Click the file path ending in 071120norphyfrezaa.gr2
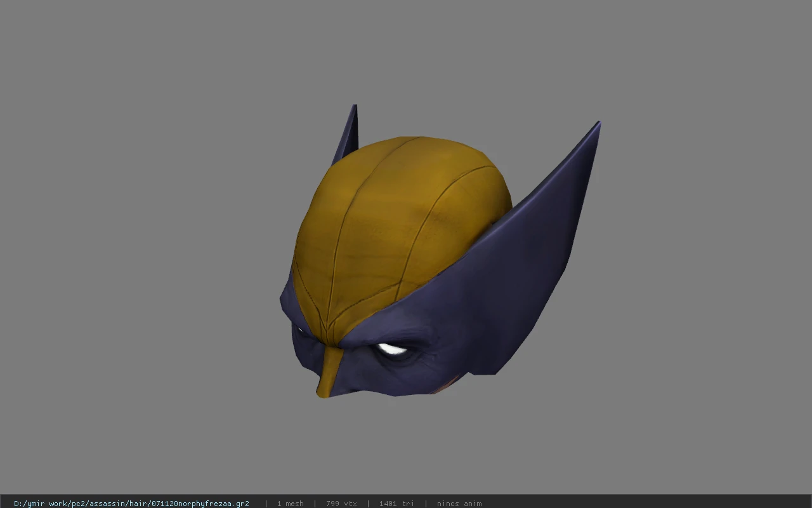Image resolution: width=812 pixels, height=508 pixels. click(131, 504)
